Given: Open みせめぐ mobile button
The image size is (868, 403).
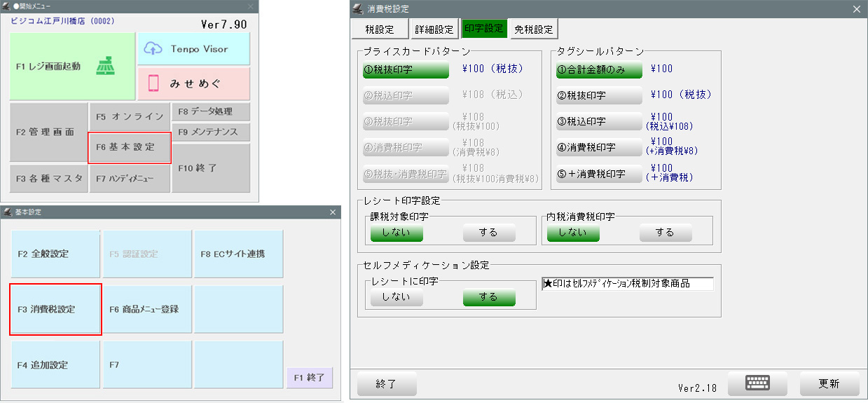Looking at the screenshot, I should (x=193, y=83).
